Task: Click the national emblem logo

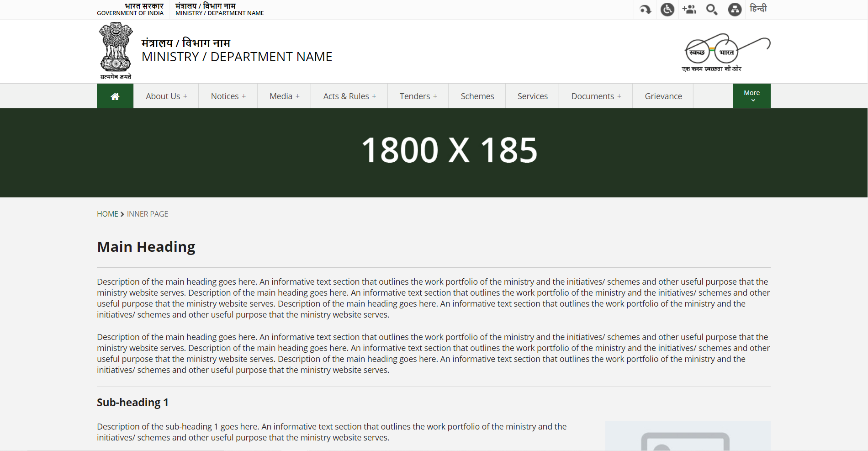Action: pos(116,51)
